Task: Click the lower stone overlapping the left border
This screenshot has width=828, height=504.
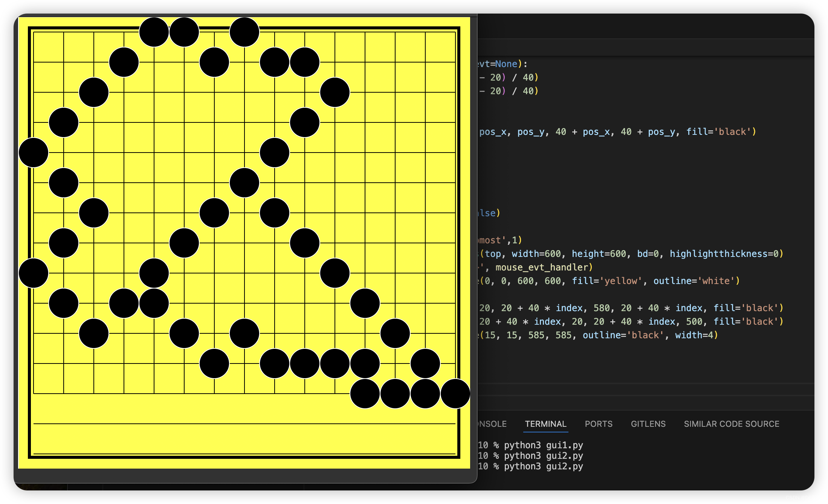Action: (x=34, y=273)
